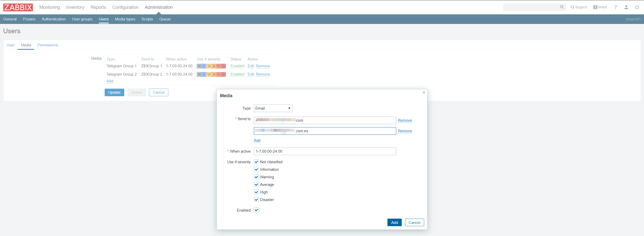Switch to the Permissions tab

[48, 45]
